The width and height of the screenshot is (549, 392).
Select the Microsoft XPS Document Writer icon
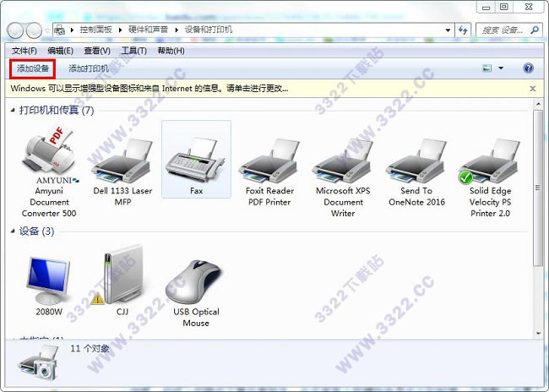(343, 161)
